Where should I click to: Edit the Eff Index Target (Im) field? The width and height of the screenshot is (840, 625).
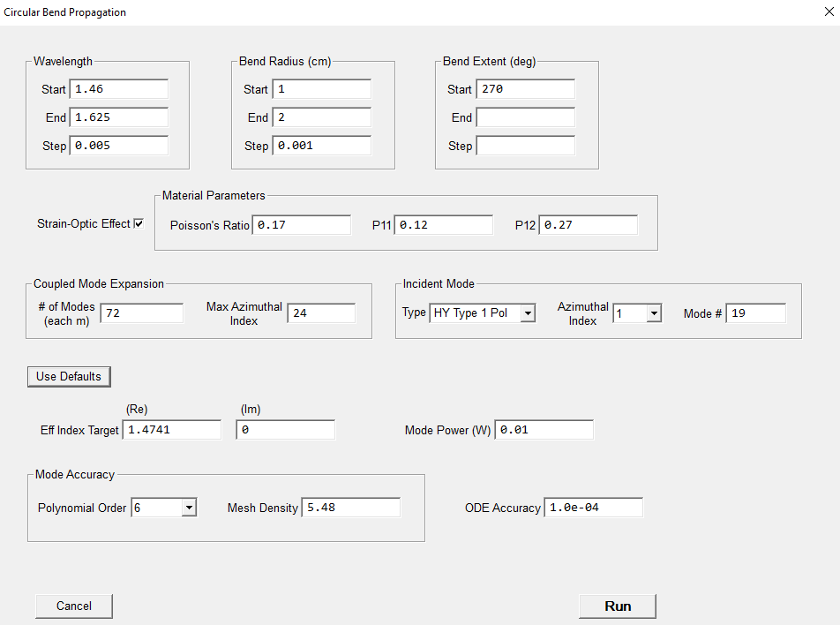point(286,430)
